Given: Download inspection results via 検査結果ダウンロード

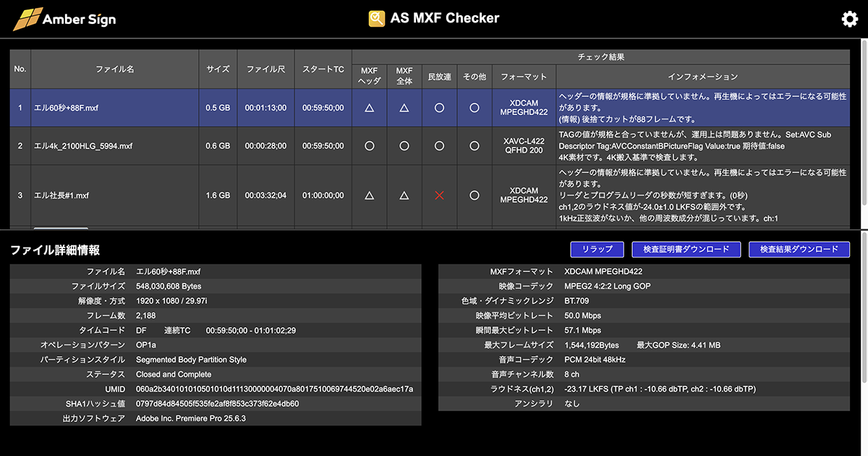Looking at the screenshot, I should [x=799, y=249].
